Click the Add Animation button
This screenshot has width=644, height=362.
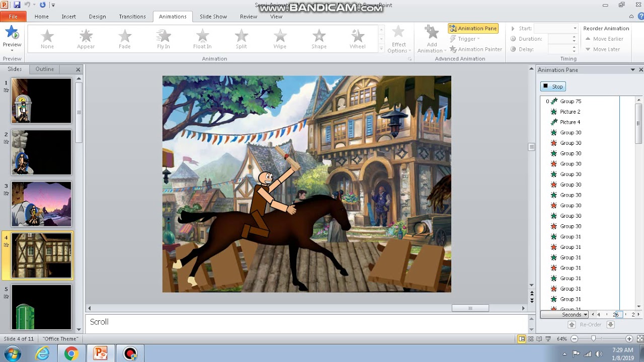pos(432,39)
